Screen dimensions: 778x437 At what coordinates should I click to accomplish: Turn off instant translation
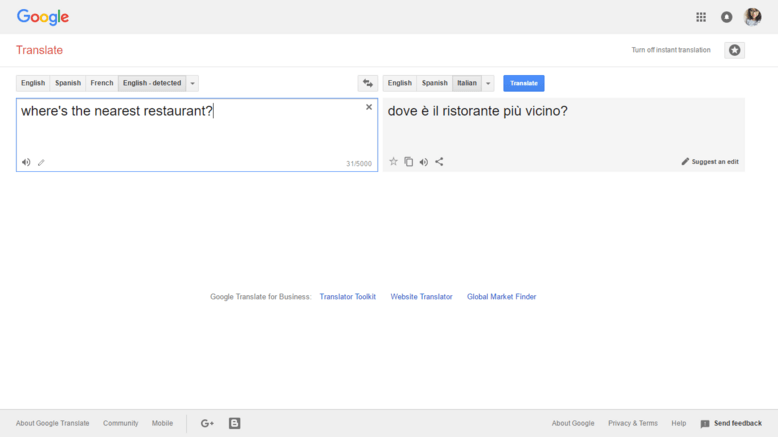point(671,50)
